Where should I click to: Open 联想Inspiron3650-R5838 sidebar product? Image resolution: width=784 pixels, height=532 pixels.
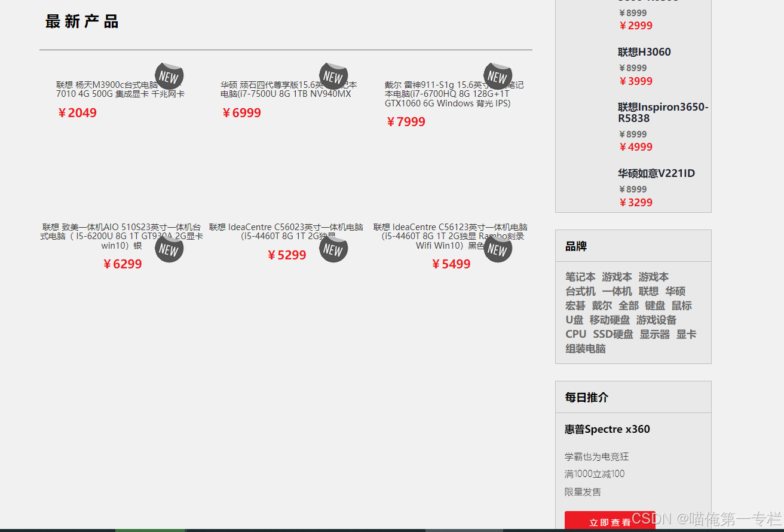(663, 112)
